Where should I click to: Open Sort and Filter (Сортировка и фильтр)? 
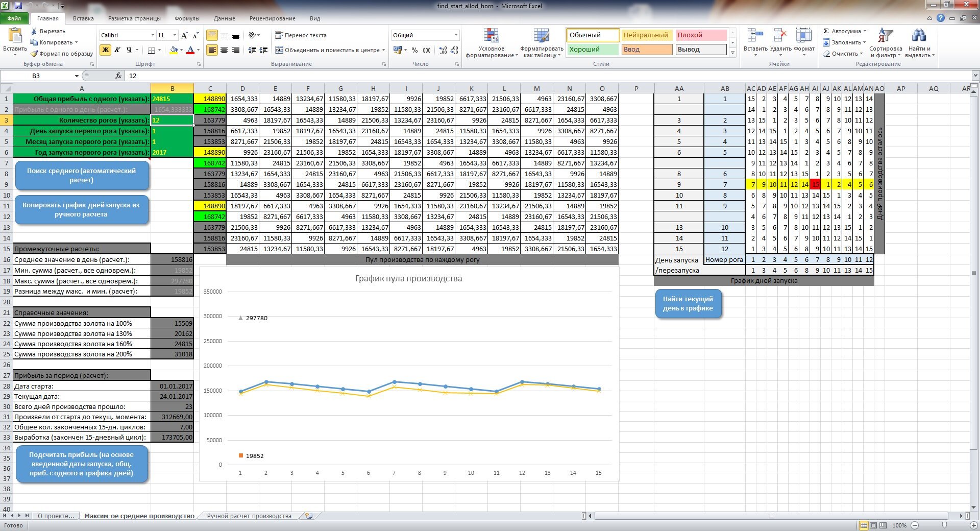(886, 37)
